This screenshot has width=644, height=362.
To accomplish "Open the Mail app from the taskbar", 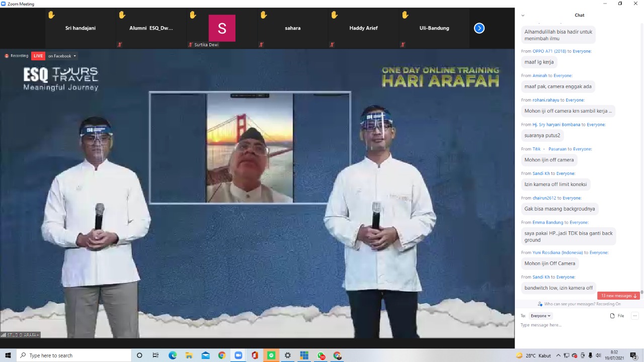I will 205,355.
